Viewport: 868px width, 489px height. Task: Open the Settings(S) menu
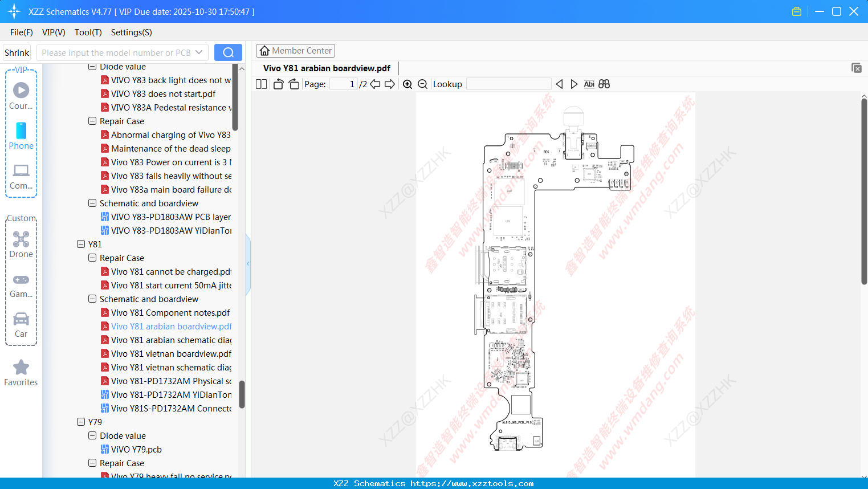click(x=132, y=32)
